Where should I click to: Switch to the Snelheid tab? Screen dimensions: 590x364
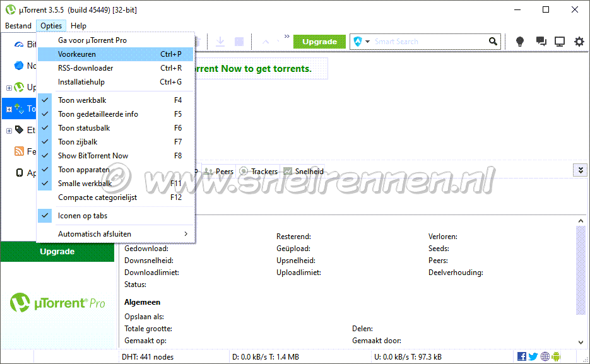pos(304,172)
